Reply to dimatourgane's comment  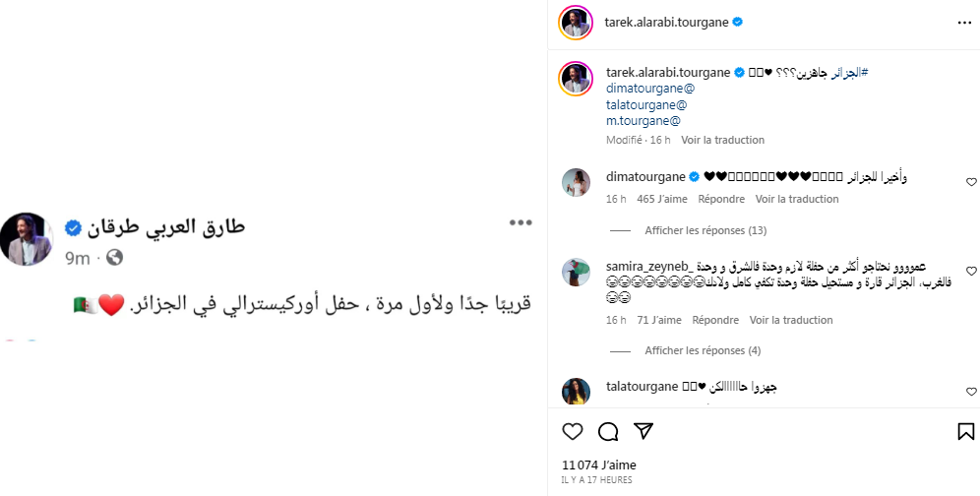pyautogui.click(x=721, y=199)
